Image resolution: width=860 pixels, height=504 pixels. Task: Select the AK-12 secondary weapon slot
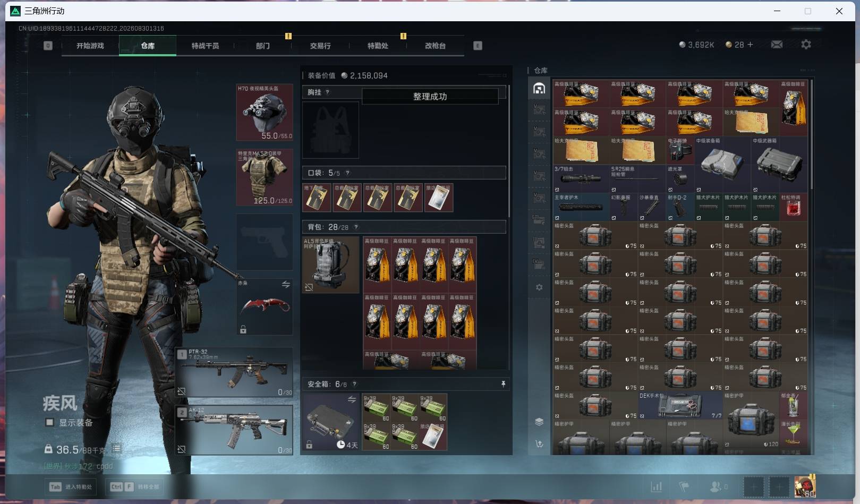pos(234,430)
